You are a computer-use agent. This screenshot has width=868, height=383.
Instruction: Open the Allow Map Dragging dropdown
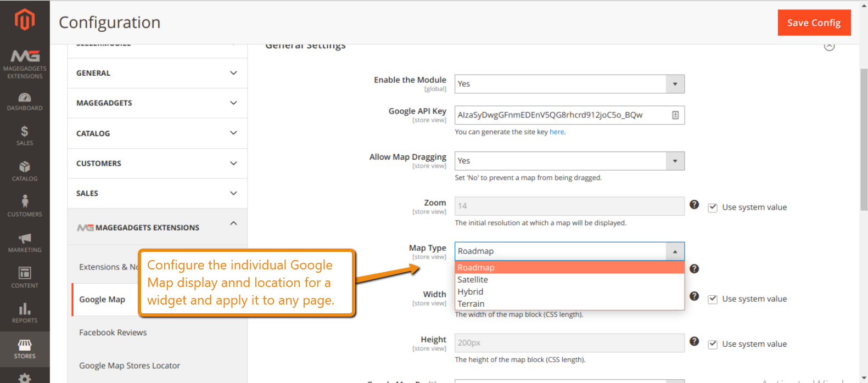click(x=569, y=161)
